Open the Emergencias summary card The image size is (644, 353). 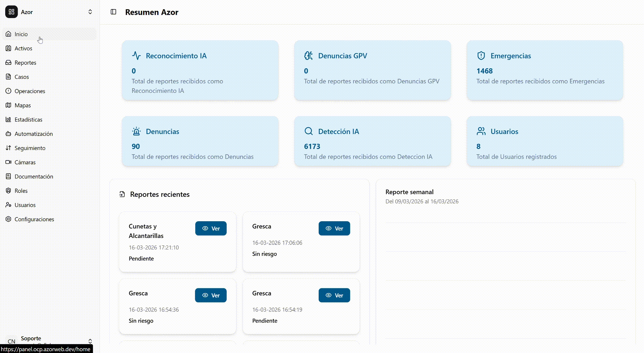coord(544,70)
